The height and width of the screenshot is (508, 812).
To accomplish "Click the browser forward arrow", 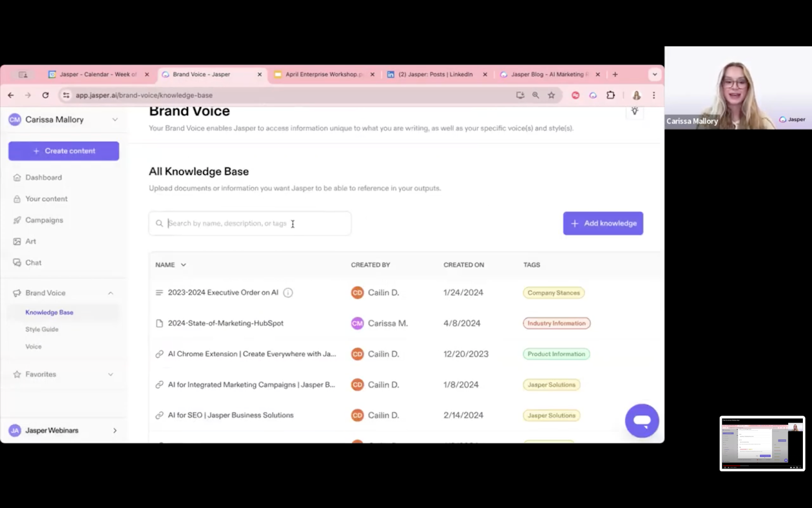I will click(x=28, y=95).
